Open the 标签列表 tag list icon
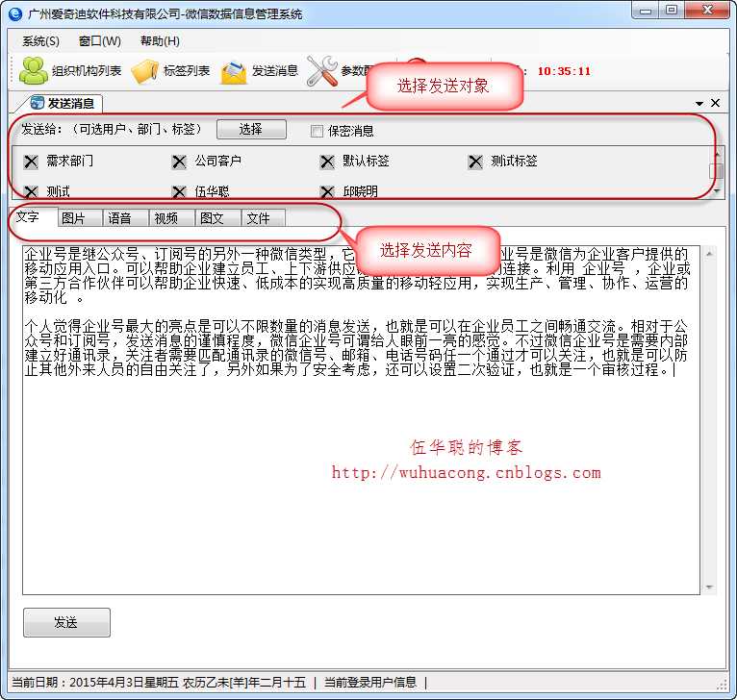 pos(144,71)
